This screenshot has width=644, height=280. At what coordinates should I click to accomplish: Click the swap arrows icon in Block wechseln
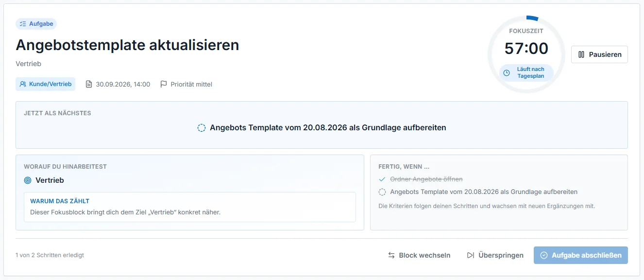pyautogui.click(x=391, y=255)
